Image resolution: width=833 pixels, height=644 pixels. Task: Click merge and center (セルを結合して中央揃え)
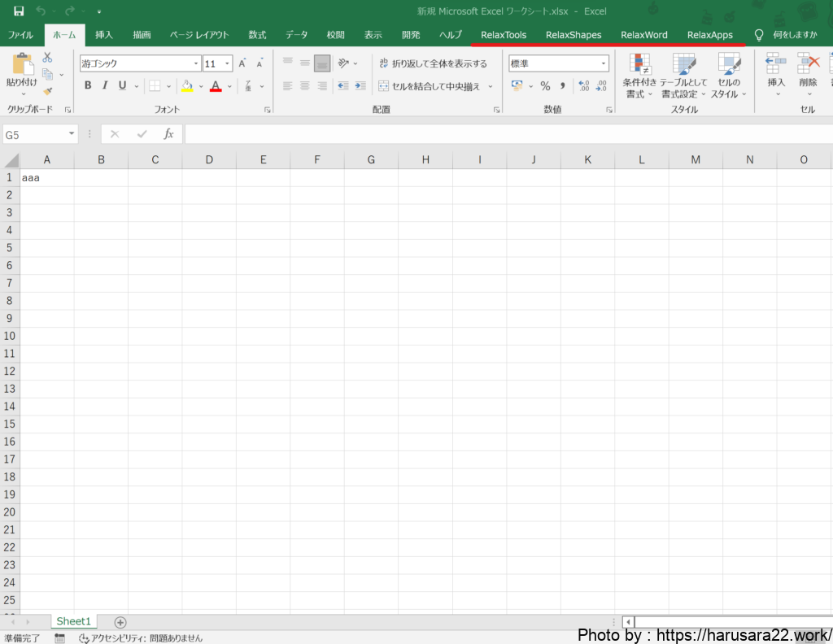[430, 86]
